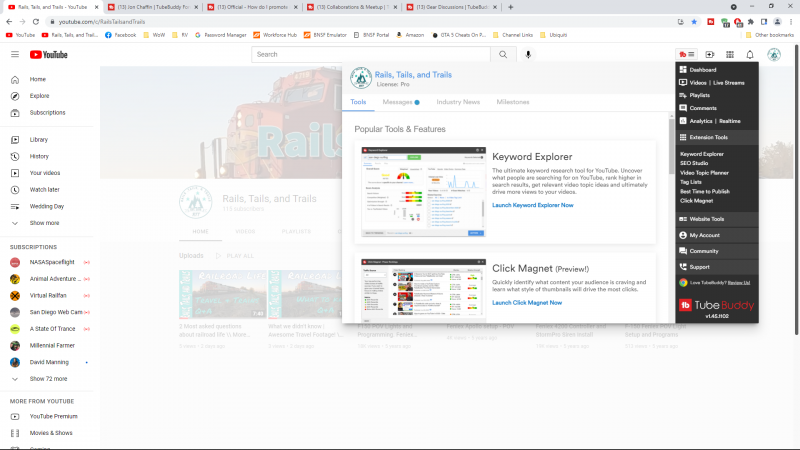Switch to the Industry News tab
Screen dimensions: 800x450
[458, 102]
